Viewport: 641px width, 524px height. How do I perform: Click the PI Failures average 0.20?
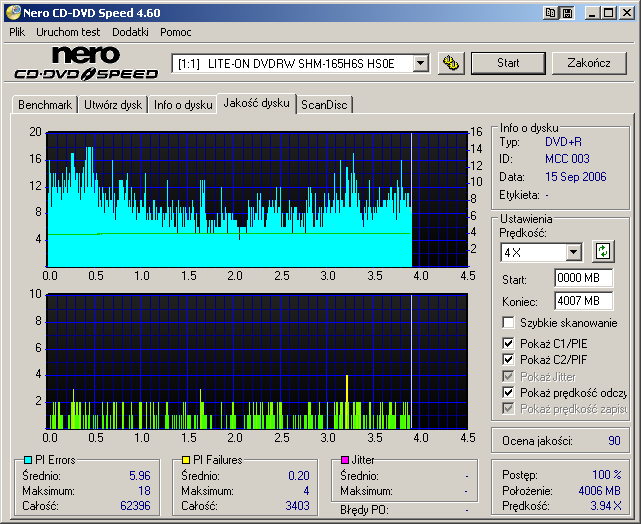tap(299, 476)
